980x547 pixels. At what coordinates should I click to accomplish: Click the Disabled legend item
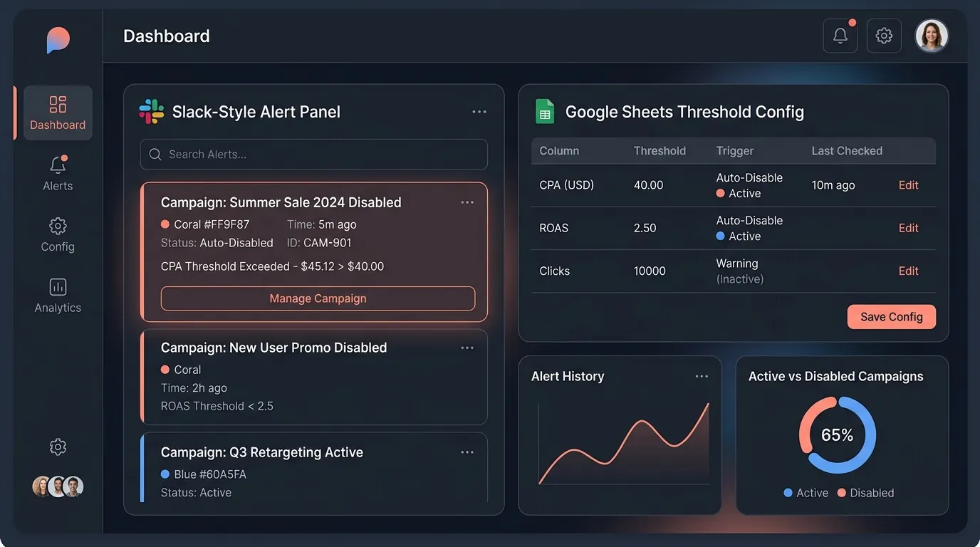(x=865, y=493)
